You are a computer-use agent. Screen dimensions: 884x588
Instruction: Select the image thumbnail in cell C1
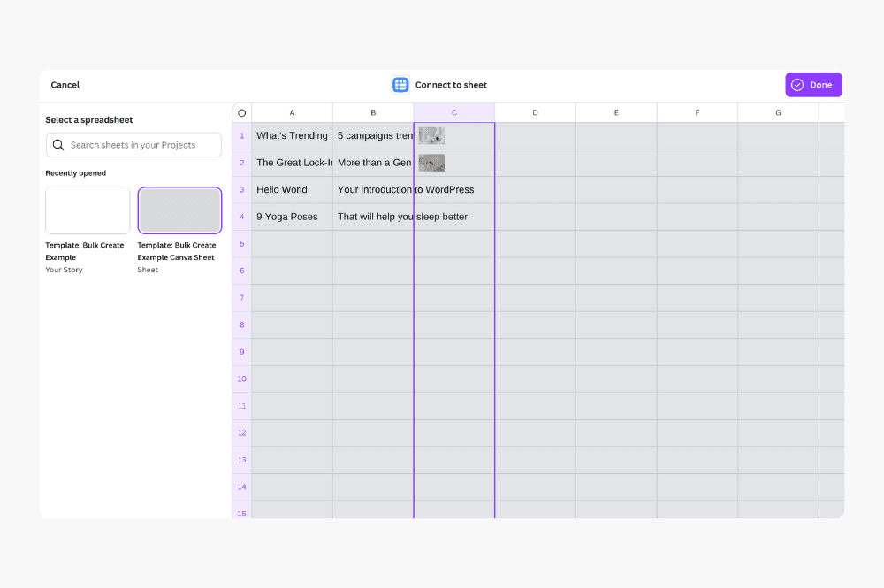[x=431, y=135]
